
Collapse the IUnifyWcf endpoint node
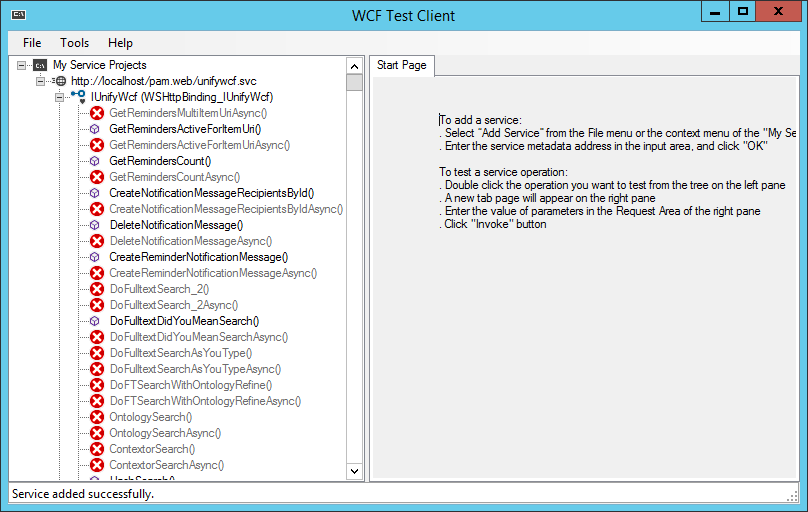click(59, 97)
